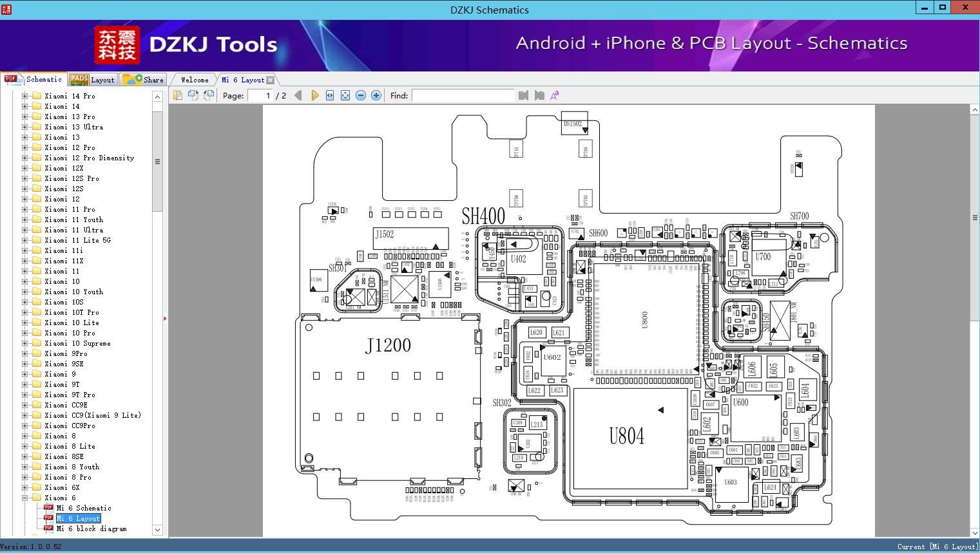Find the next search match

[x=539, y=95]
